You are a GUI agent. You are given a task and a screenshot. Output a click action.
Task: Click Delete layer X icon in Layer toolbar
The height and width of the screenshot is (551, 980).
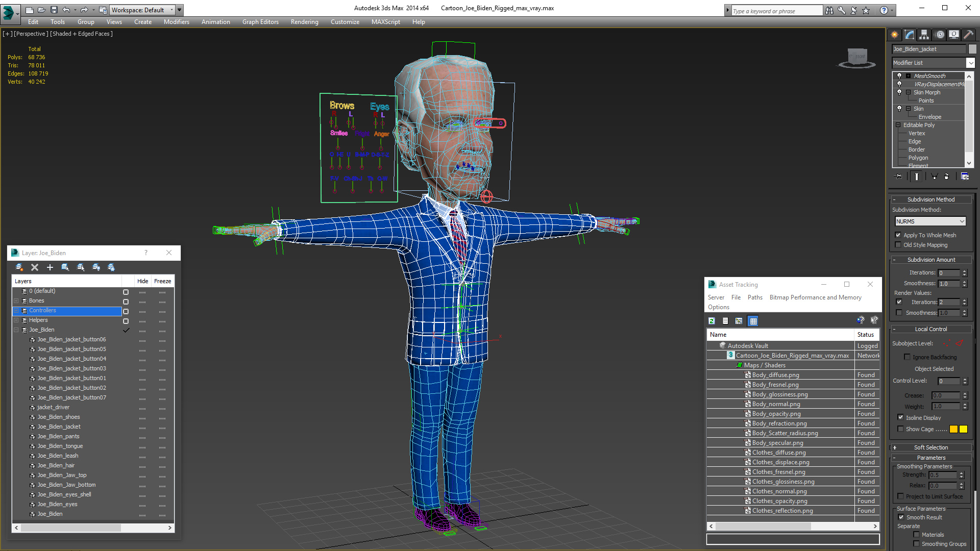[x=35, y=267]
